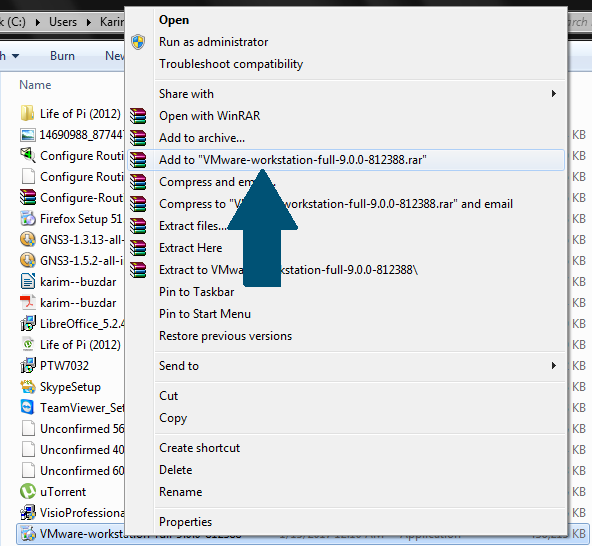Open the toolbar dropdown arrow left of Burn
592x546 pixels.
click(15, 56)
